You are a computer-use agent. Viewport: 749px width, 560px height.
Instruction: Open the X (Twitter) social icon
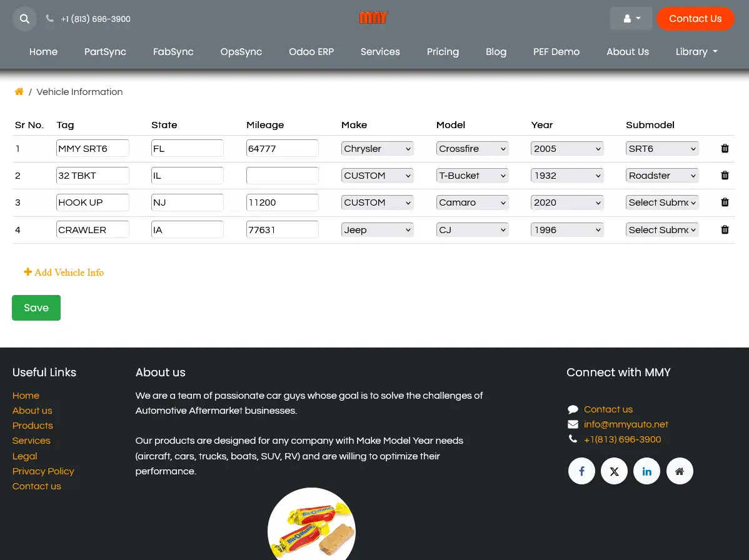coord(614,471)
